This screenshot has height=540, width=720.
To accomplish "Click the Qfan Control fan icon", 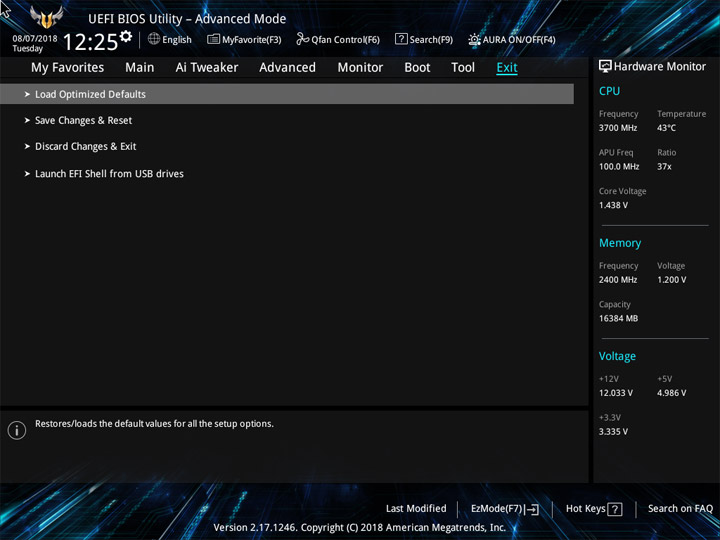I will coord(303,39).
